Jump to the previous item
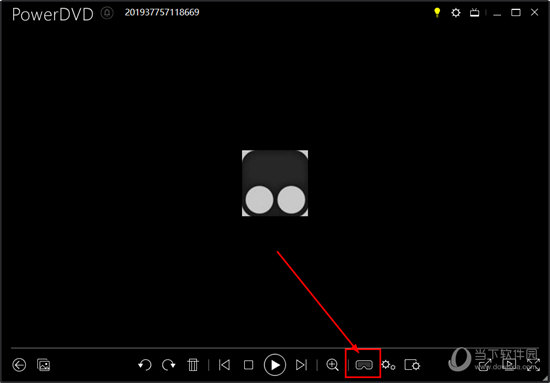550x383 pixels. tap(224, 365)
